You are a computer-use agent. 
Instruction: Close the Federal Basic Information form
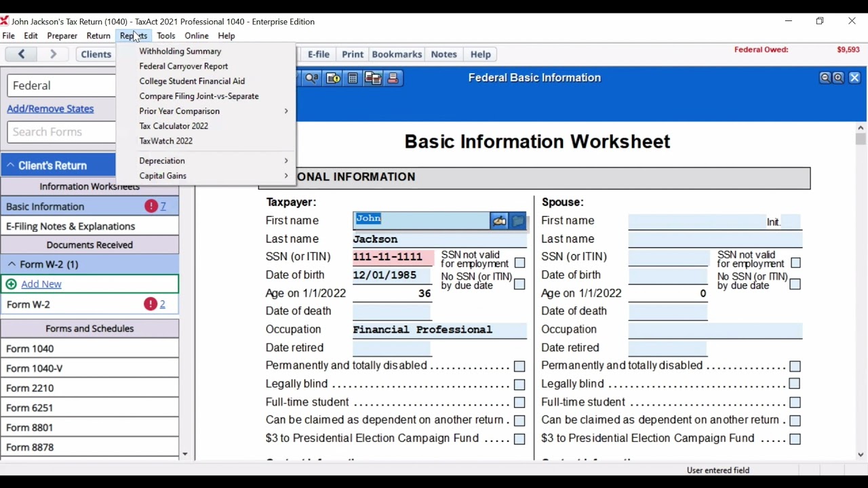click(854, 78)
